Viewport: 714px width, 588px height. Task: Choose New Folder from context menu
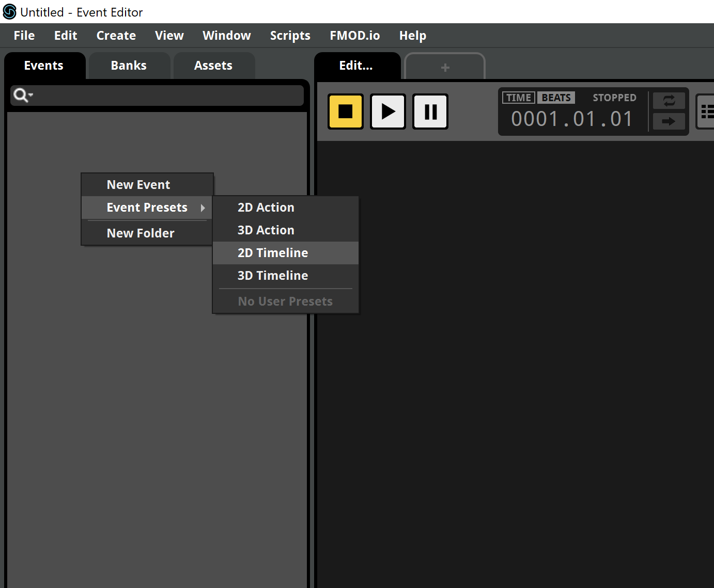pos(147,233)
